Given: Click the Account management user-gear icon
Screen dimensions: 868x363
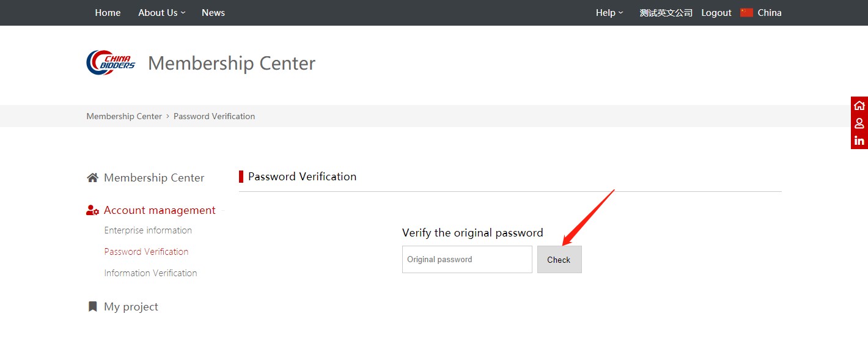Looking at the screenshot, I should [x=92, y=210].
